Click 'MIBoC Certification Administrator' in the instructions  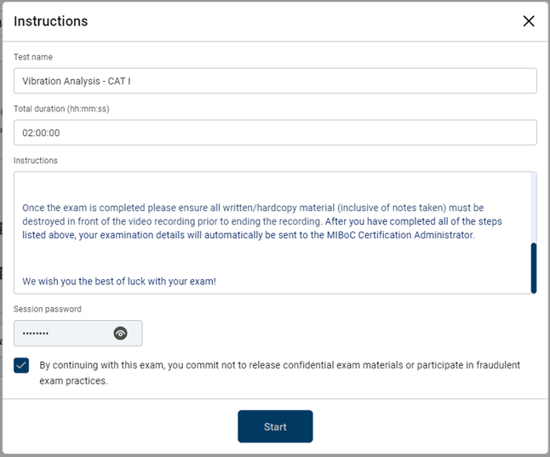coord(401,235)
